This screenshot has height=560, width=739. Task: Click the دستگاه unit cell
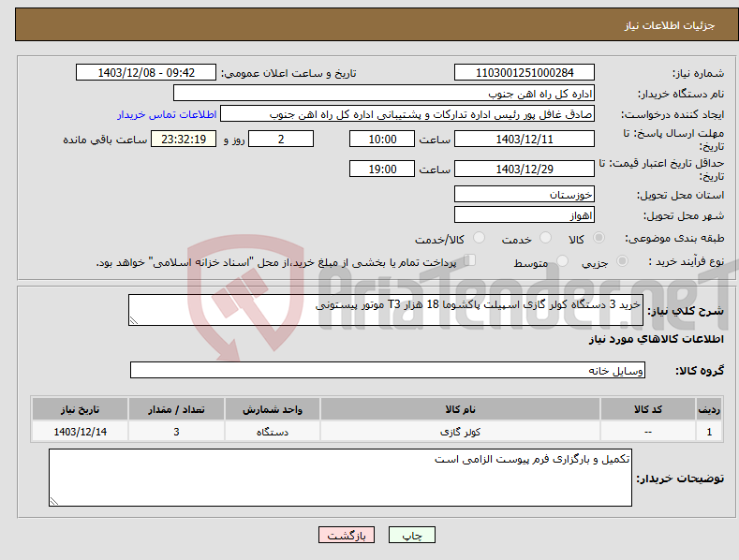pos(273,432)
